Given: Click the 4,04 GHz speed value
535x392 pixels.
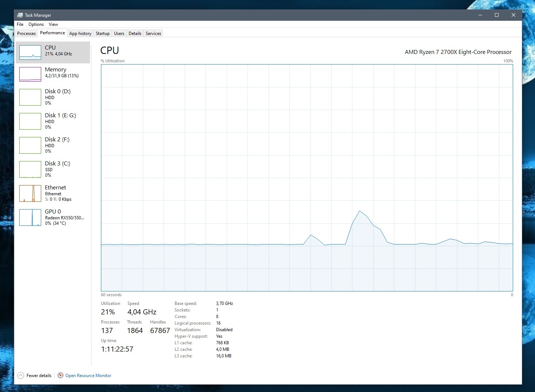Looking at the screenshot, I should pos(142,312).
